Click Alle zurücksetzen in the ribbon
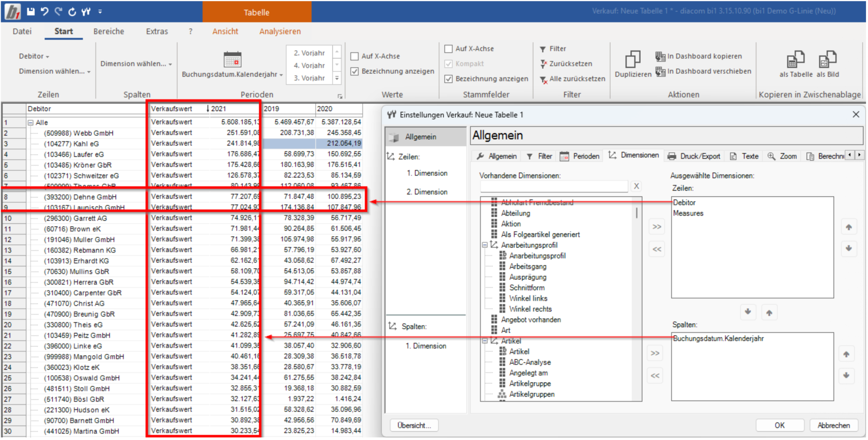868x440 pixels. tap(572, 79)
